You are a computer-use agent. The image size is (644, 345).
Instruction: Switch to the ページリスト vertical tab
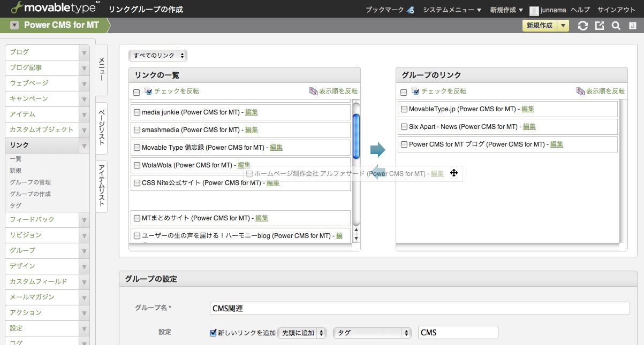click(x=101, y=128)
